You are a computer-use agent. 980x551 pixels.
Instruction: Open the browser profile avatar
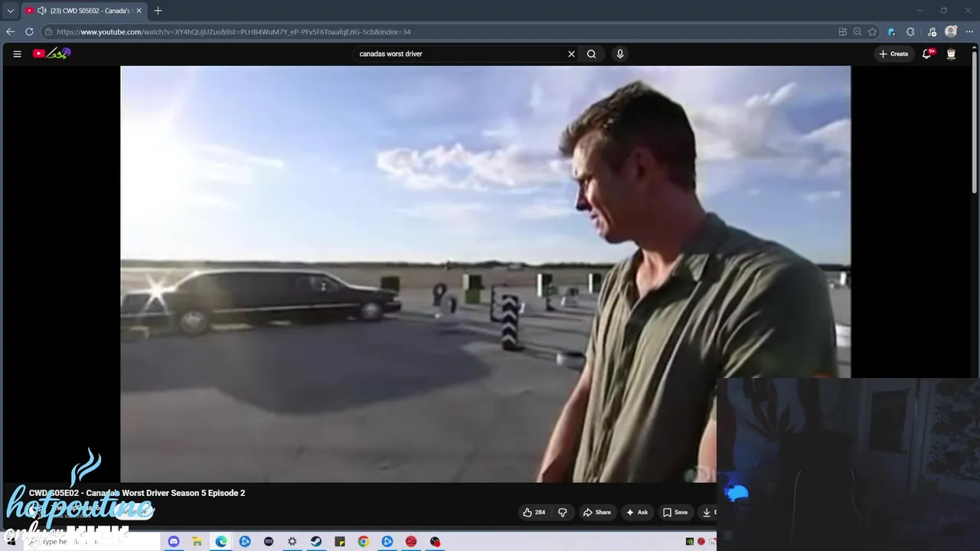tap(951, 31)
